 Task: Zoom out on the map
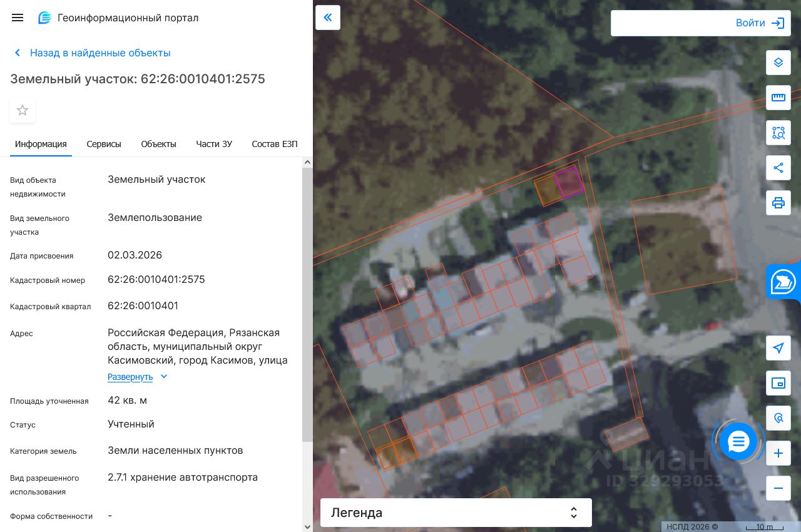click(x=778, y=488)
